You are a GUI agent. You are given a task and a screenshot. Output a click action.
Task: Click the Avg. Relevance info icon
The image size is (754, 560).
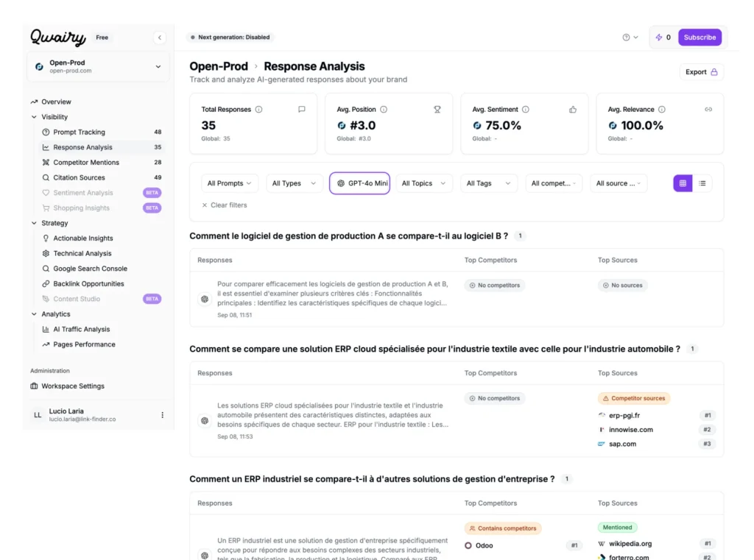(662, 109)
